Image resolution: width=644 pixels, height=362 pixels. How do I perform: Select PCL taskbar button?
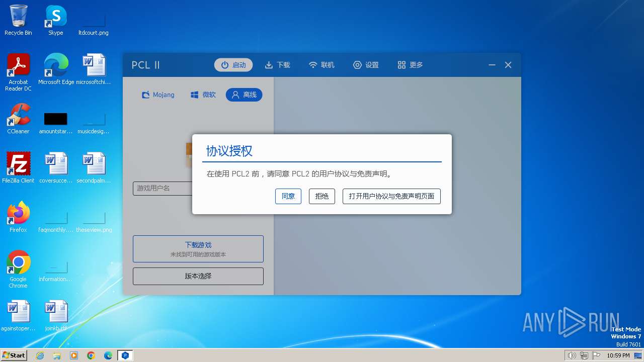(125, 355)
